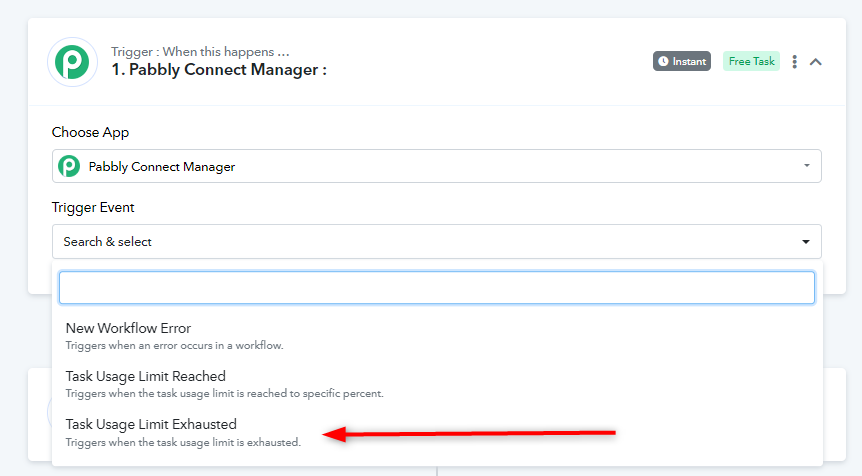This screenshot has width=862, height=476.
Task: Click the Free Task badge
Action: pyautogui.click(x=752, y=62)
